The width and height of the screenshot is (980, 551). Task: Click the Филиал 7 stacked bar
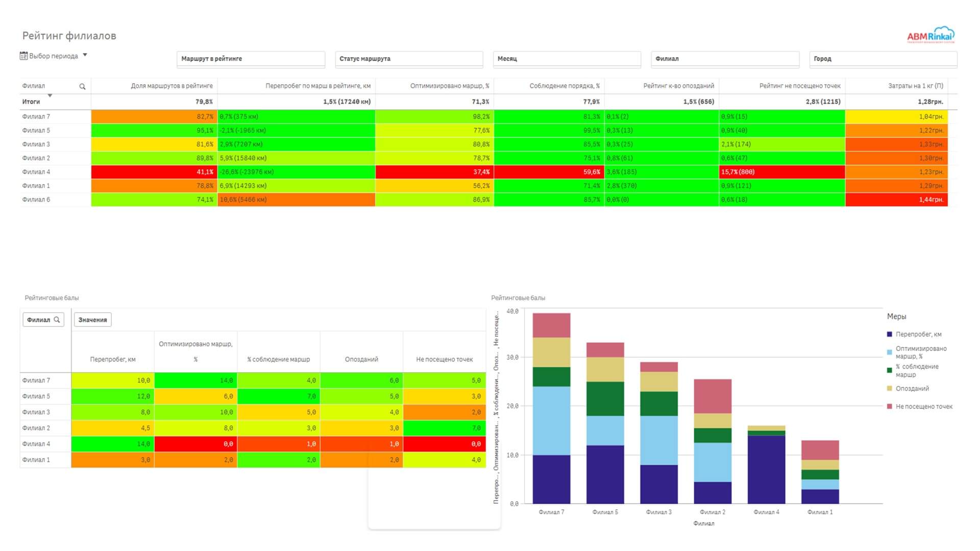(551, 408)
